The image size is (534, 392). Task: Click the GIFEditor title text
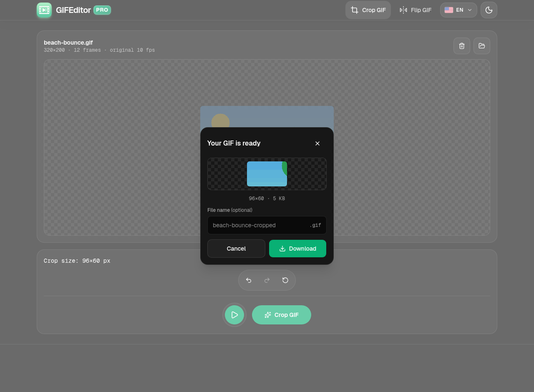pos(73,10)
